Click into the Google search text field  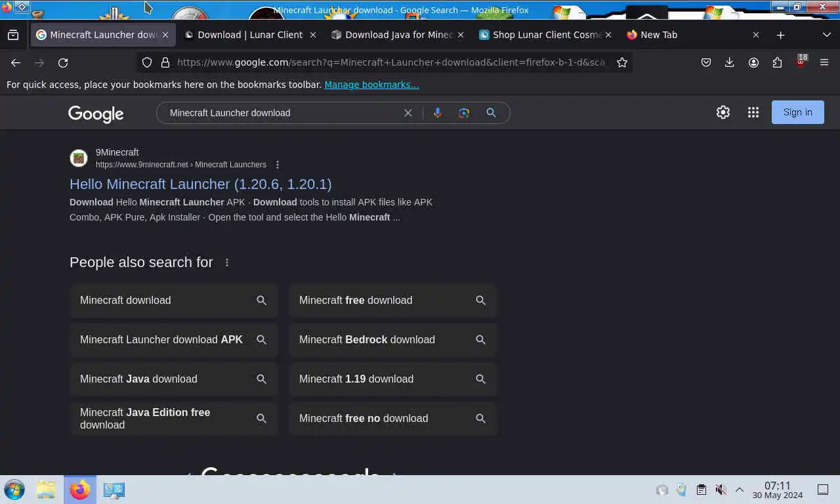282,113
